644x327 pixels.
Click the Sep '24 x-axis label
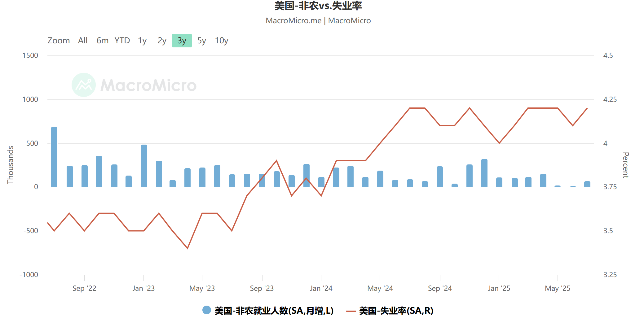click(x=440, y=288)
